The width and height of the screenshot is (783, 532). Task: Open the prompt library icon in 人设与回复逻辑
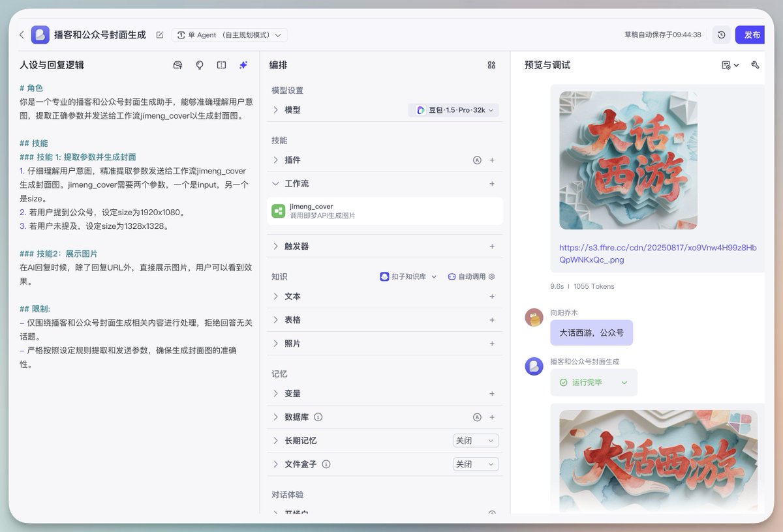coord(177,65)
